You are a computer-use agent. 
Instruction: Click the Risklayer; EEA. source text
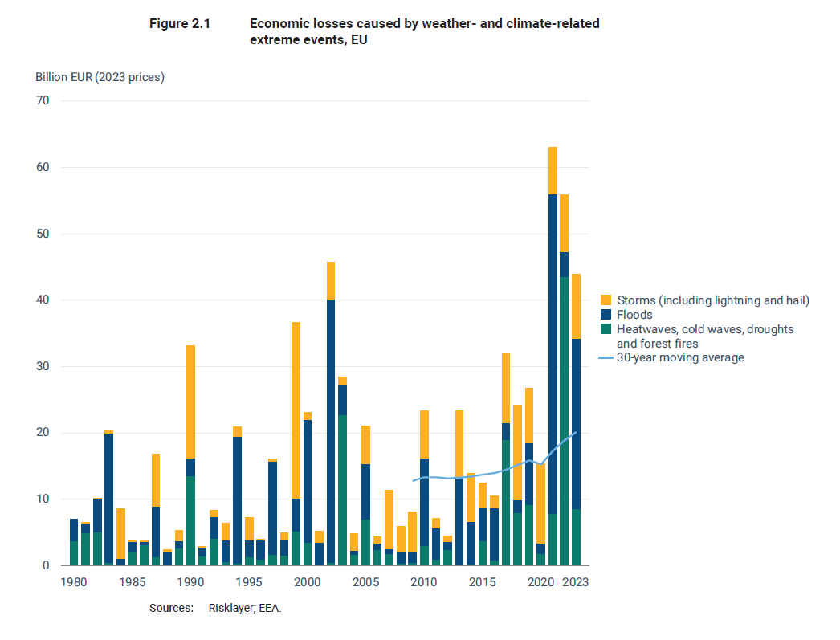tap(245, 609)
